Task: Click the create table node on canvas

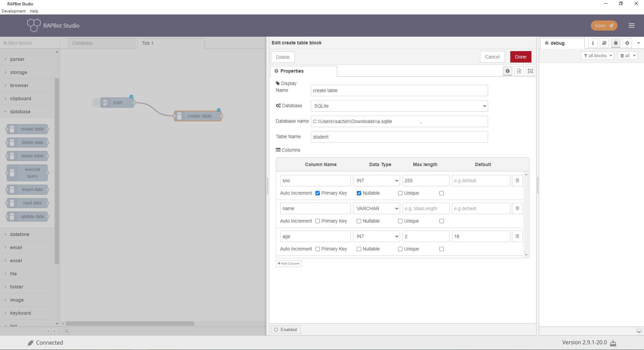Action: pyautogui.click(x=198, y=116)
